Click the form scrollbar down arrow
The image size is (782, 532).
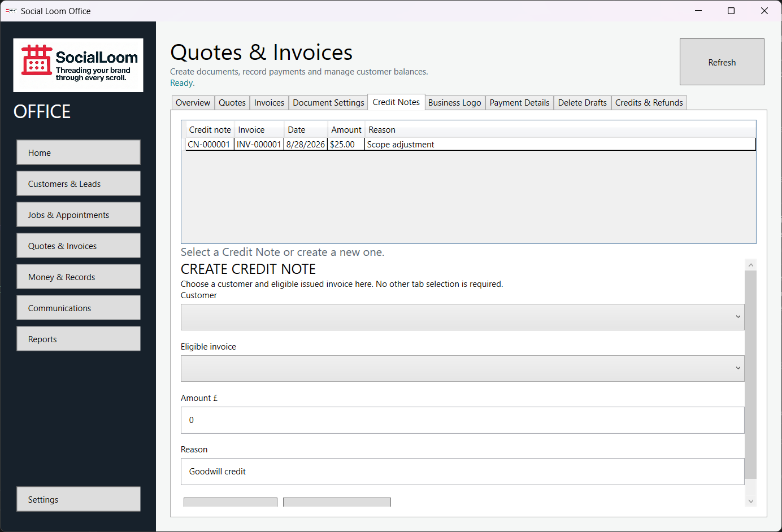[750, 501]
